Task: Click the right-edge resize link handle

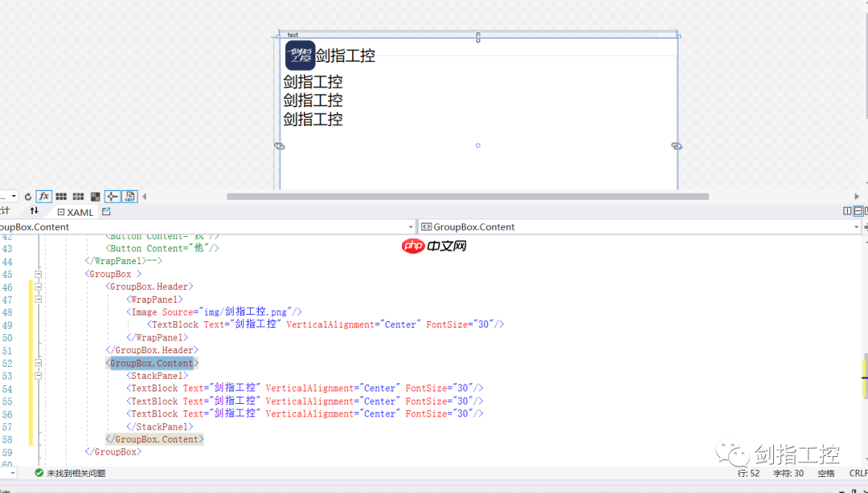Action: [x=677, y=145]
